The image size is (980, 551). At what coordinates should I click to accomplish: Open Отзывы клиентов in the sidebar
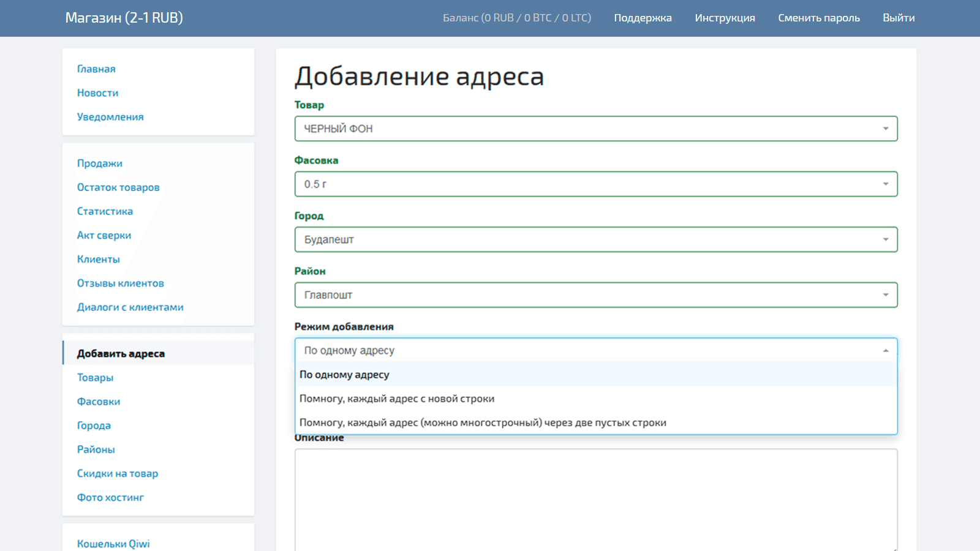120,283
